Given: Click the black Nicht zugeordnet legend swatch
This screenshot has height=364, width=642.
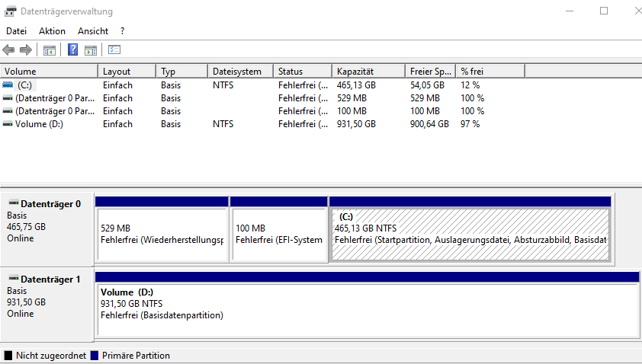Looking at the screenshot, I should (8, 356).
